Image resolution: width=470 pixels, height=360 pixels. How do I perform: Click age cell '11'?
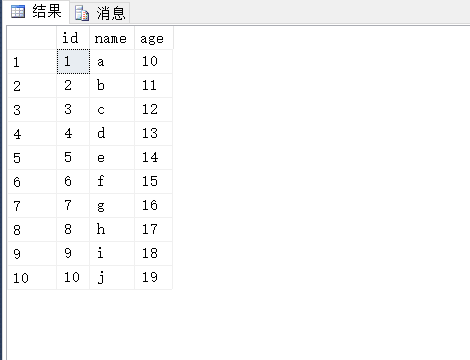(153, 86)
